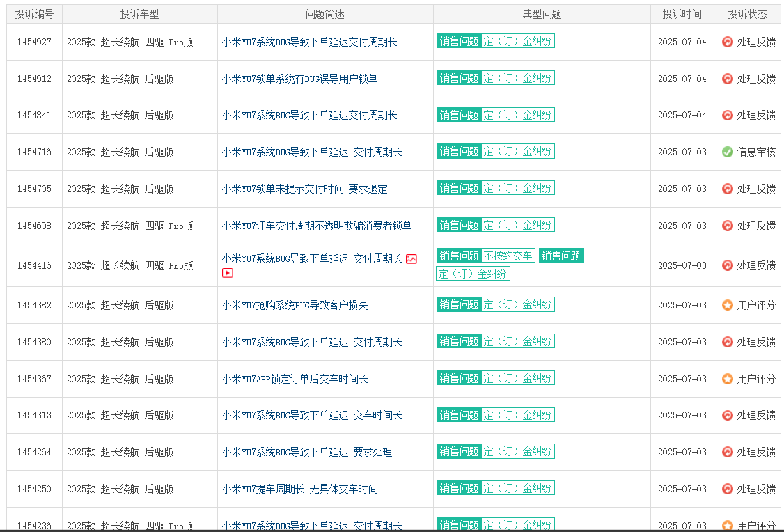Select complaint number 1454416
784x532 pixels.
(x=35, y=265)
